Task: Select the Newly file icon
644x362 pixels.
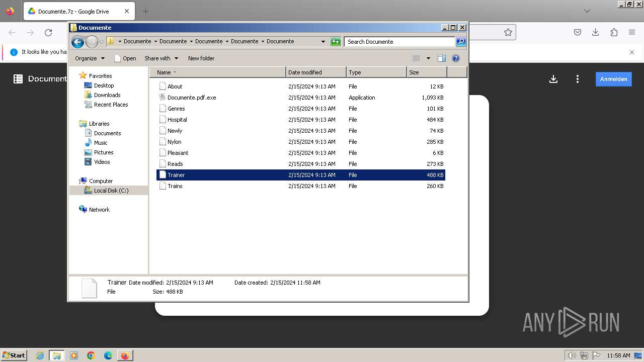Action: click(x=163, y=131)
